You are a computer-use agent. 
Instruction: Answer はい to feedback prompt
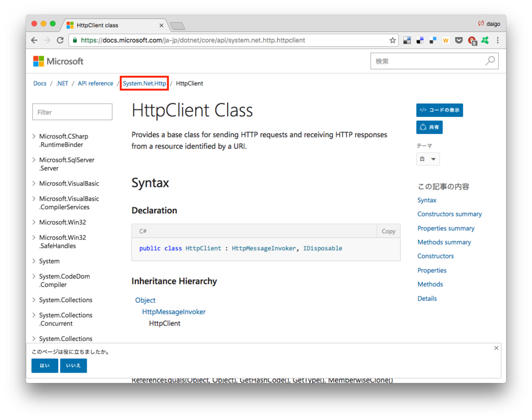point(45,366)
